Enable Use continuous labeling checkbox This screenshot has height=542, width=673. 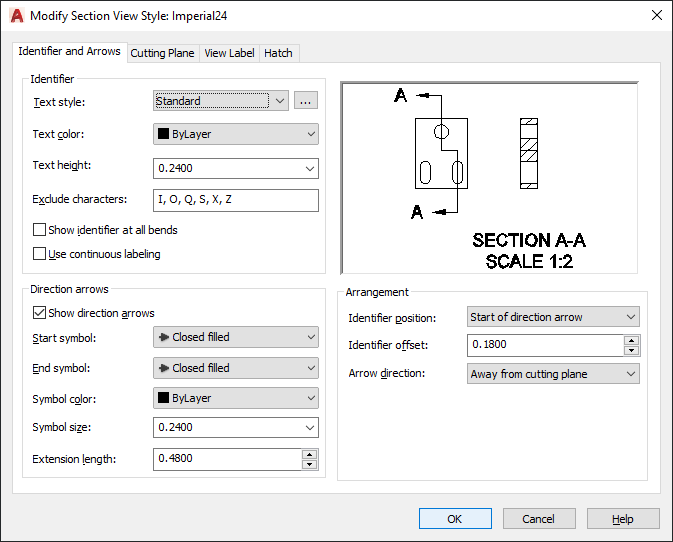tap(39, 254)
